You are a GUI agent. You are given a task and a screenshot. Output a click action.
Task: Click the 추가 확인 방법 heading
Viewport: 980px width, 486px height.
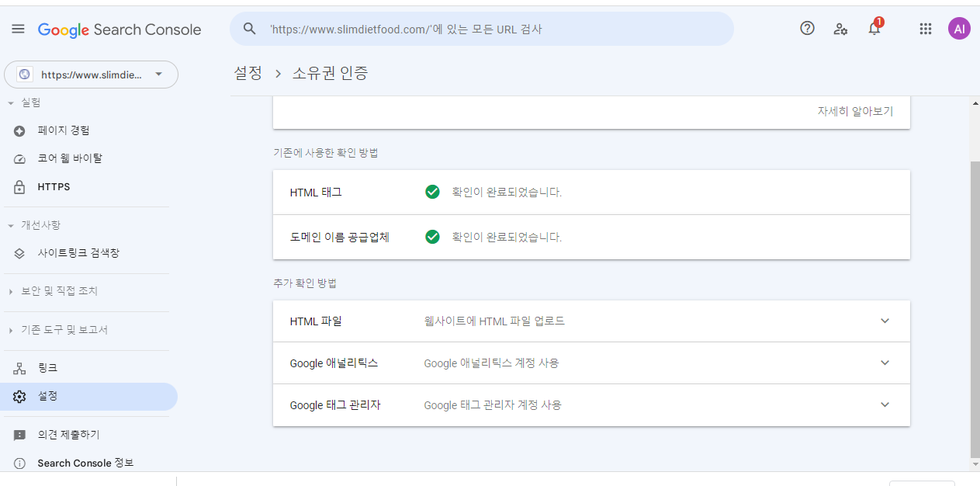pyautogui.click(x=305, y=283)
